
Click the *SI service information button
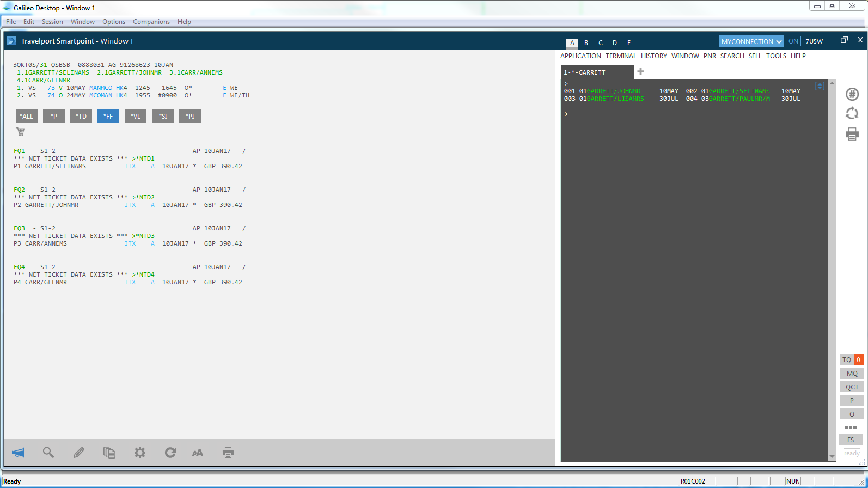tap(163, 116)
